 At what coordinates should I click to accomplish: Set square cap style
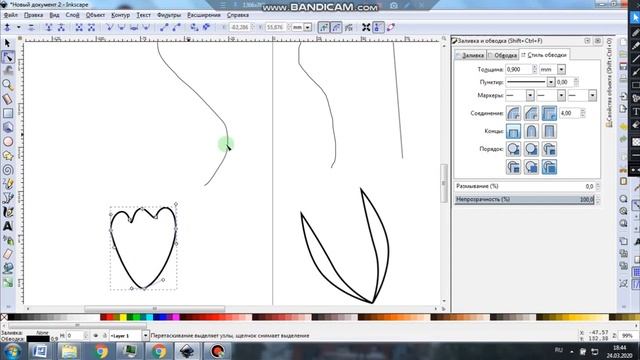point(549,131)
